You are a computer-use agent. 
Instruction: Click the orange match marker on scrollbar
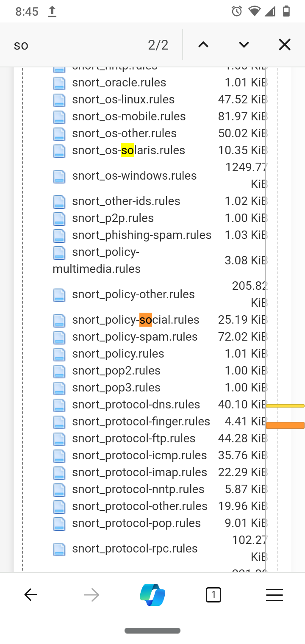tap(285, 425)
